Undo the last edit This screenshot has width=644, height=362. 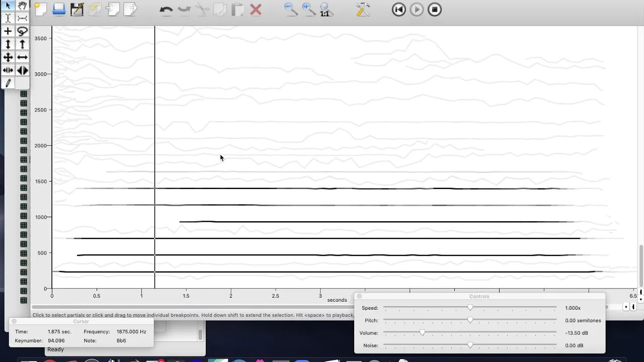pos(166,10)
